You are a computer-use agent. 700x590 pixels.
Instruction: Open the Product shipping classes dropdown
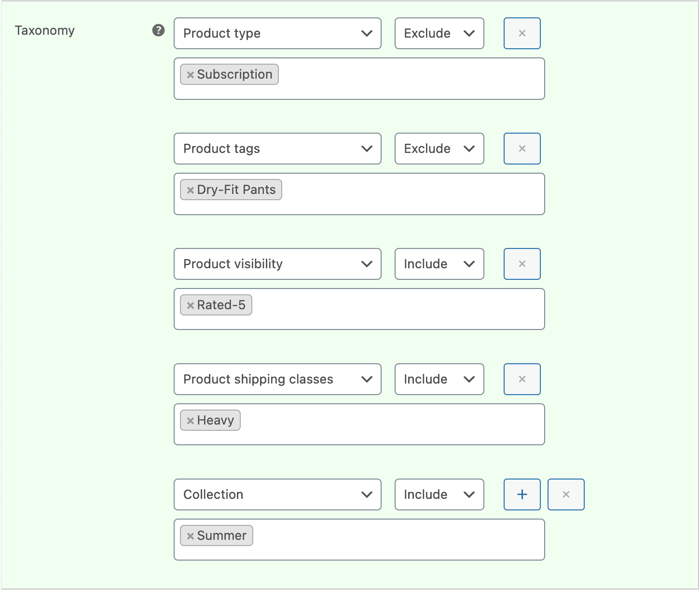[277, 379]
